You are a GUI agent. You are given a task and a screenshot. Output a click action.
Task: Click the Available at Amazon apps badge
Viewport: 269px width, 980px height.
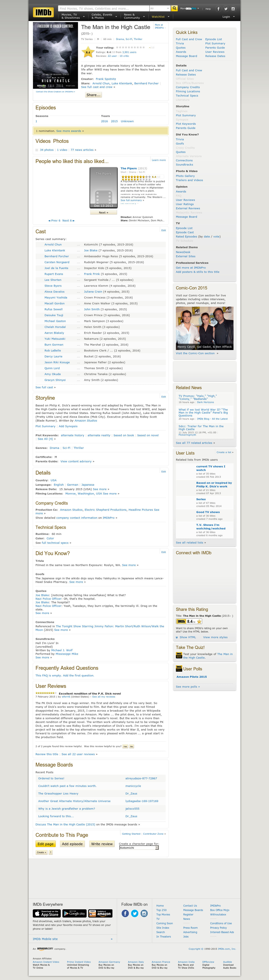tap(100, 913)
